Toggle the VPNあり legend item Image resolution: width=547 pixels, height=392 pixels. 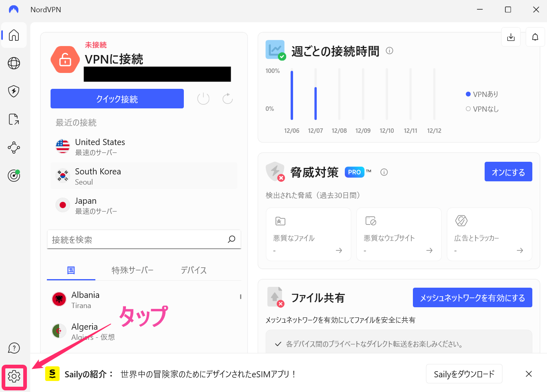482,94
